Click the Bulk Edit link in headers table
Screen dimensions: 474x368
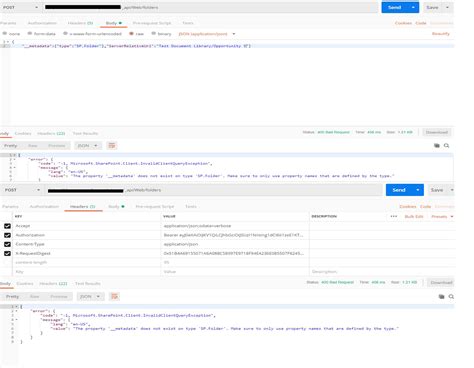[414, 216]
